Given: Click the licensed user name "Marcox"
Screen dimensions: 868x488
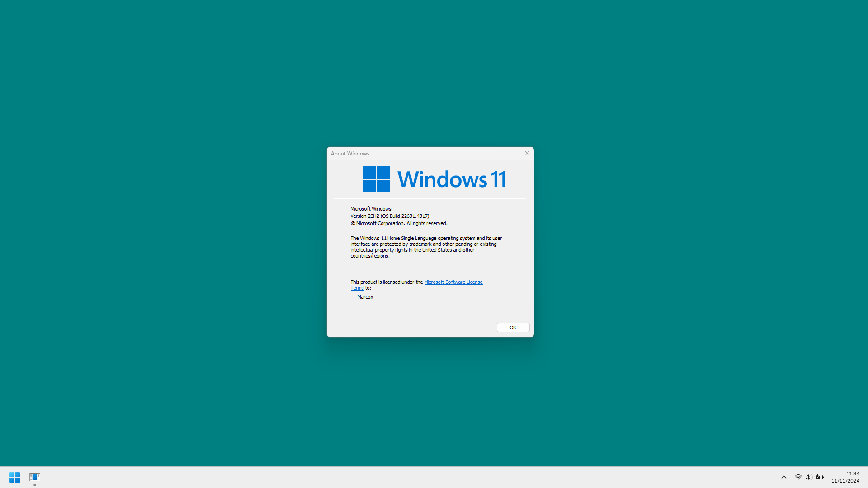Looking at the screenshot, I should click(365, 297).
